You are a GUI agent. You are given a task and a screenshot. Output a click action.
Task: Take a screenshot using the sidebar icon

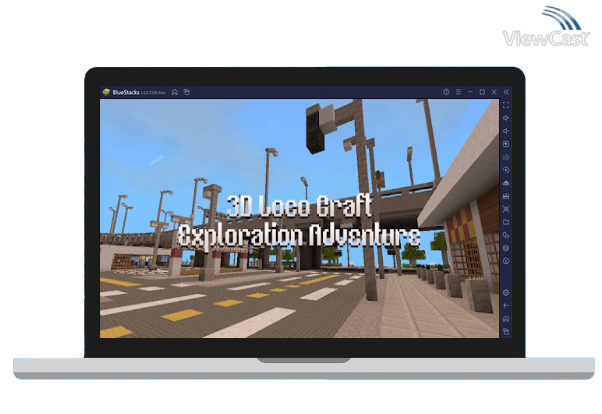(506, 209)
